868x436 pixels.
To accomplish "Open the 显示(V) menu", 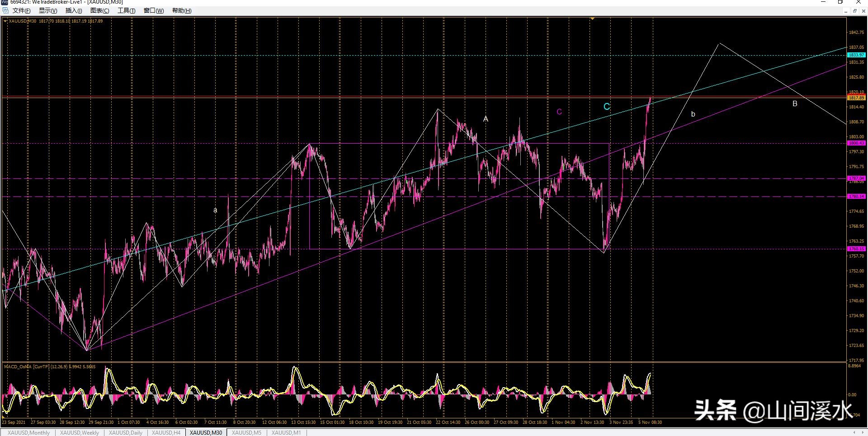I will pyautogui.click(x=48, y=11).
